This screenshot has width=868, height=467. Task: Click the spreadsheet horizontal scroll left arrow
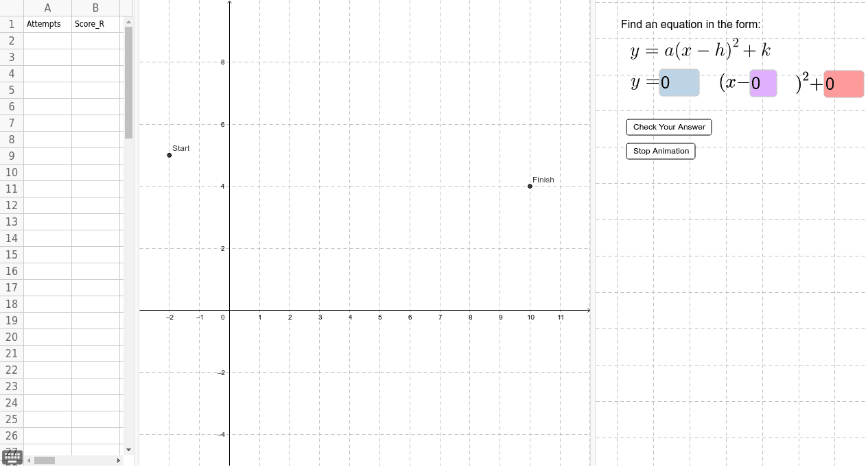[x=29, y=460]
